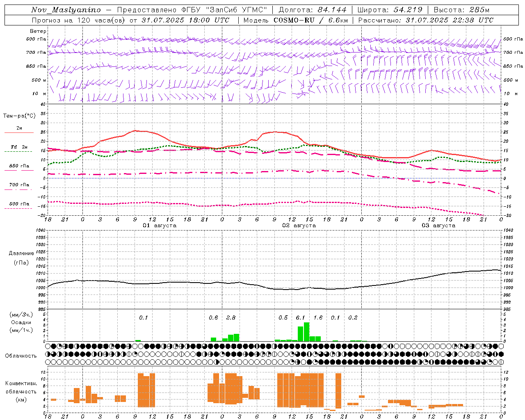Screen dimensions: 525x420
Task: Click the tallest green precipitation bar
Action: point(306,332)
